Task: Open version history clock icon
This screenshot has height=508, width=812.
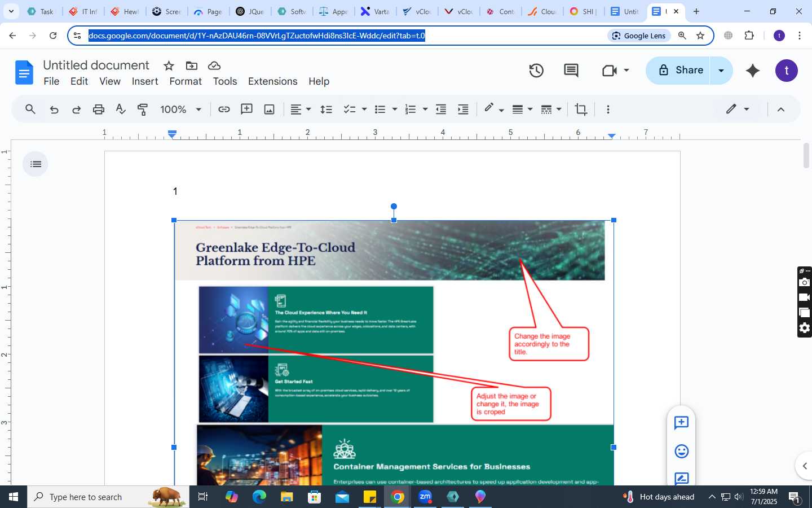Action: coord(536,71)
